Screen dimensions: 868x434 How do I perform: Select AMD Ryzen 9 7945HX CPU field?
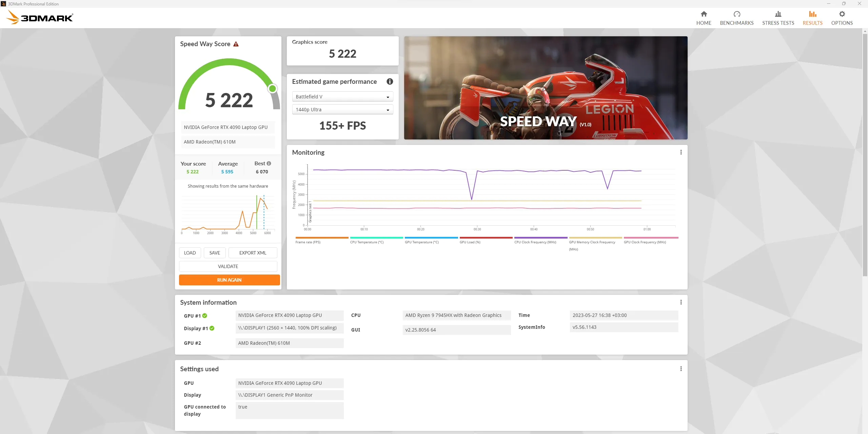point(456,315)
